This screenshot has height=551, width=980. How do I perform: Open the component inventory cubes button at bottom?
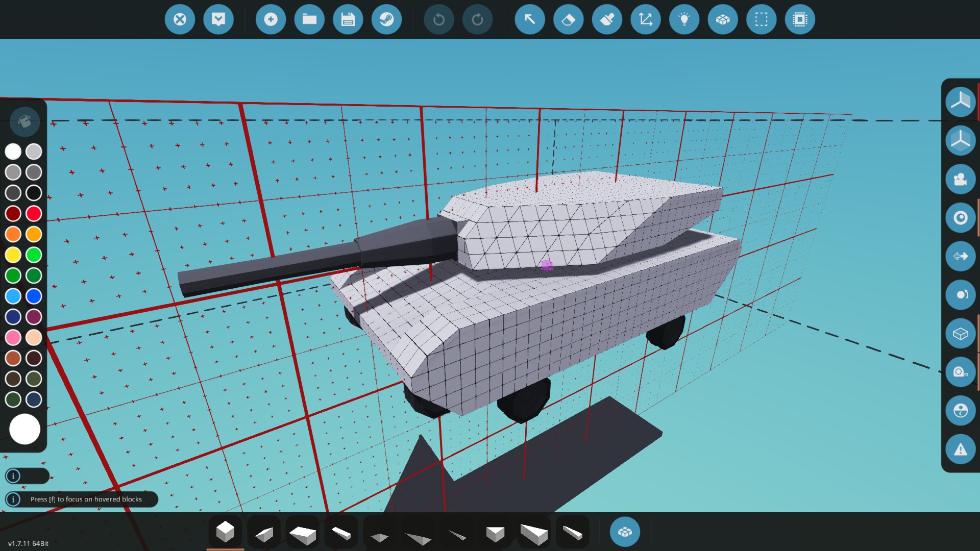[x=625, y=532]
